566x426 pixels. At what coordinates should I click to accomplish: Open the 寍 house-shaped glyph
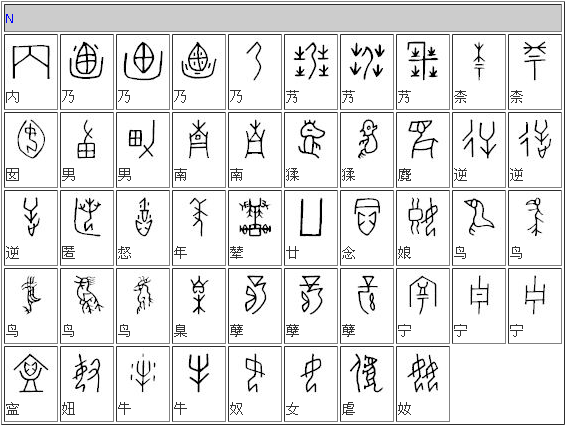pos(31,384)
